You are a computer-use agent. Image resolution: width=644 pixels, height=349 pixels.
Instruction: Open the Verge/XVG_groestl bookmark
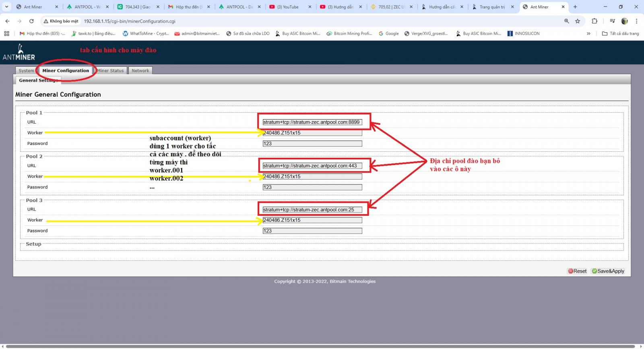tap(426, 33)
